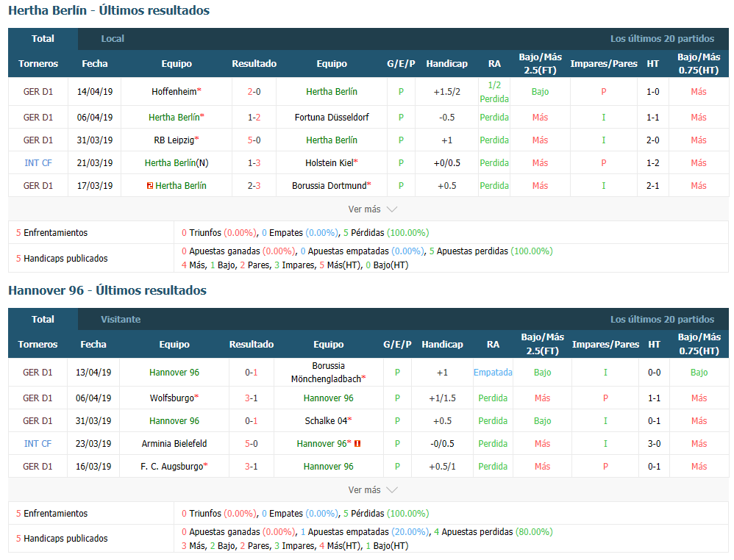
Task: Click the red card icon beside Hertha Berlín on 17/03/19
Action: [x=150, y=186]
